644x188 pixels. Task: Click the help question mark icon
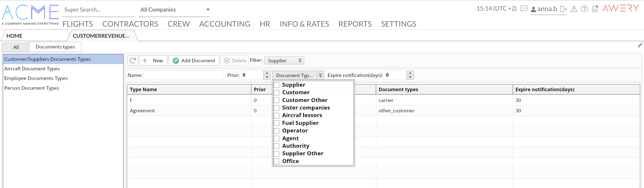click(584, 9)
